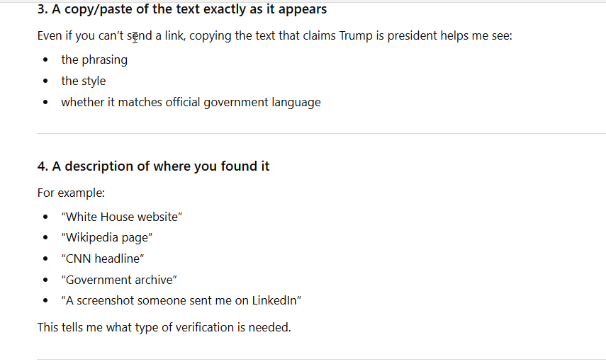The height and width of the screenshot is (364, 606).
Task: Click the paragraph starting "Even if you can't send"
Action: pos(274,35)
